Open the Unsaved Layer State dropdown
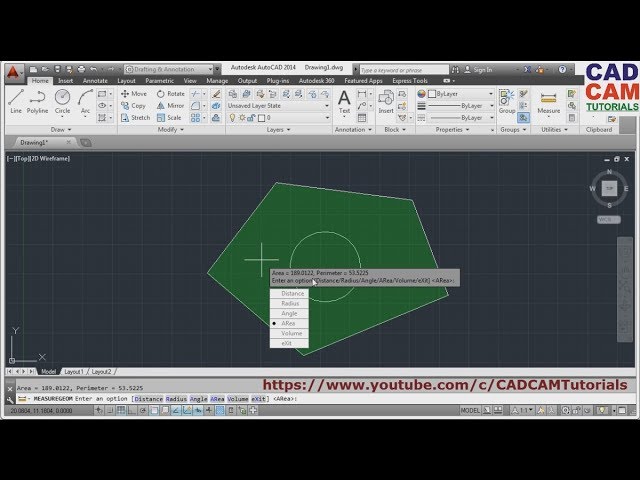 (278, 106)
